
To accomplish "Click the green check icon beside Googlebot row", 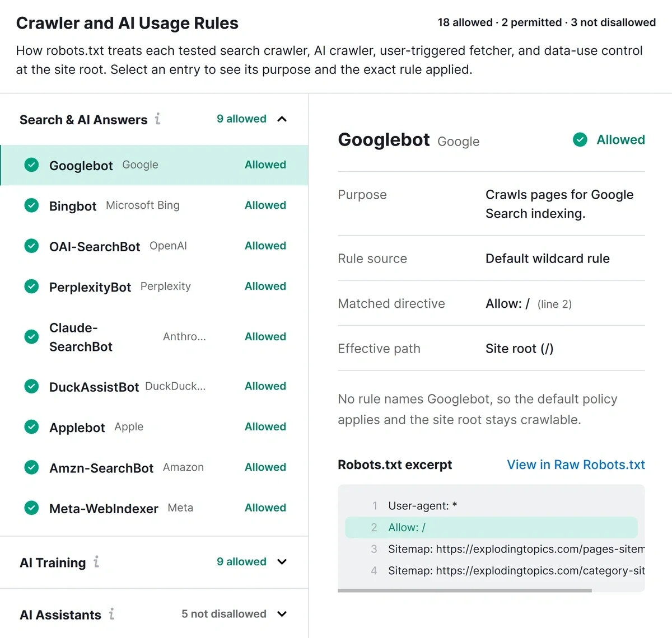I will pyautogui.click(x=32, y=165).
